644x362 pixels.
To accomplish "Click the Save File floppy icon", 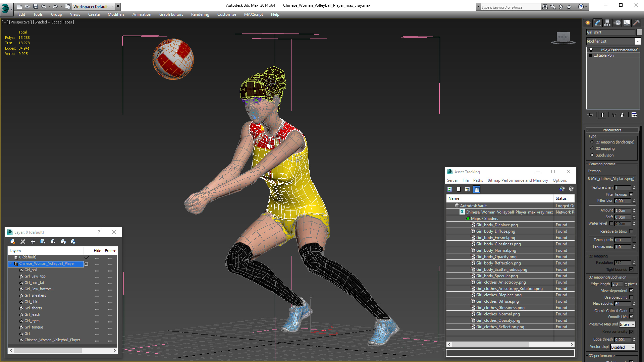I will (x=35, y=6).
